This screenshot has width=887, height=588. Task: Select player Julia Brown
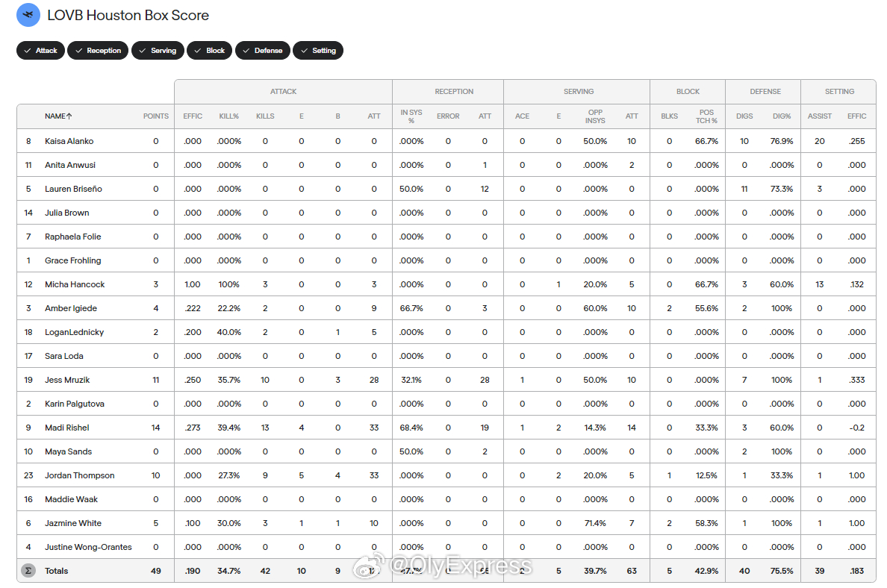point(66,213)
